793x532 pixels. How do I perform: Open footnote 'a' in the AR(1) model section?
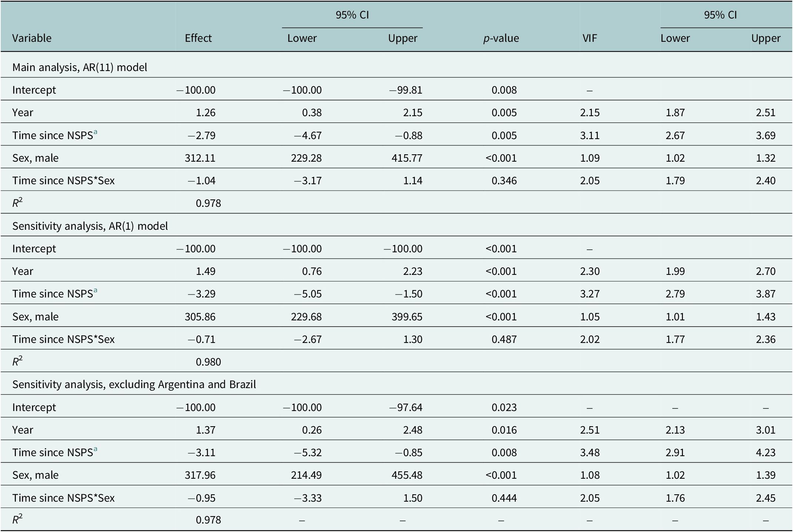(x=96, y=291)
